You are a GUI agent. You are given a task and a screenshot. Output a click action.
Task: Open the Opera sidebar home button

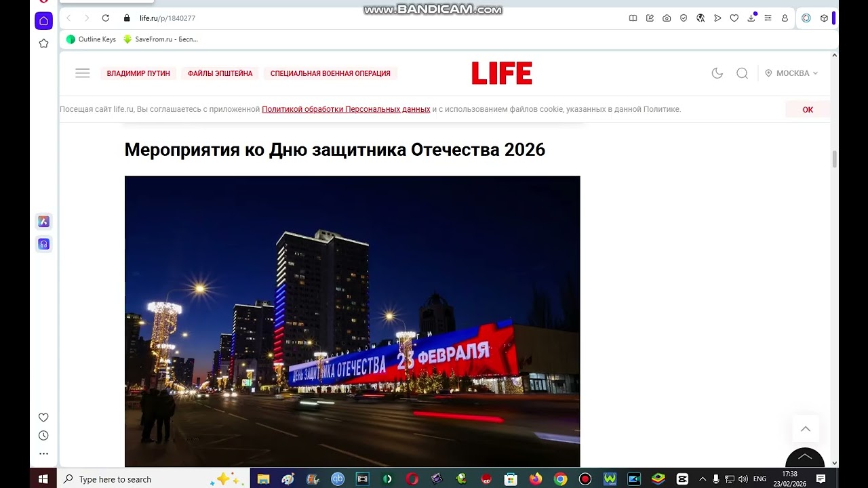point(43,21)
